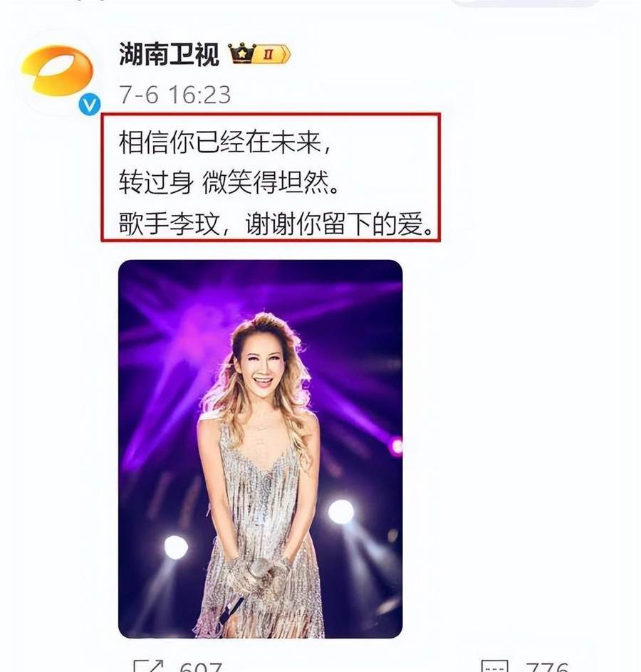Click the blue verified V badge

point(90,105)
